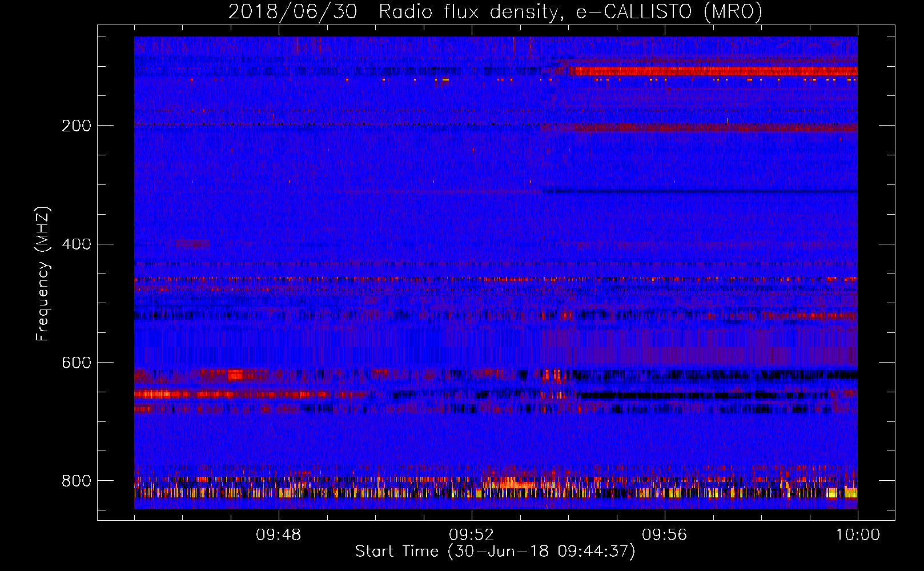Click the 600 frequency tick label
The width and height of the screenshot is (924, 571).
(x=77, y=363)
